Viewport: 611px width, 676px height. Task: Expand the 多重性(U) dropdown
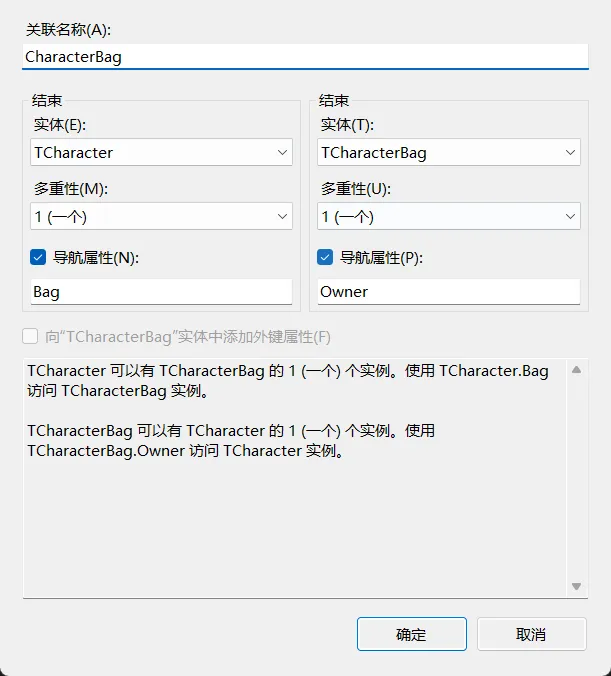click(x=448, y=216)
